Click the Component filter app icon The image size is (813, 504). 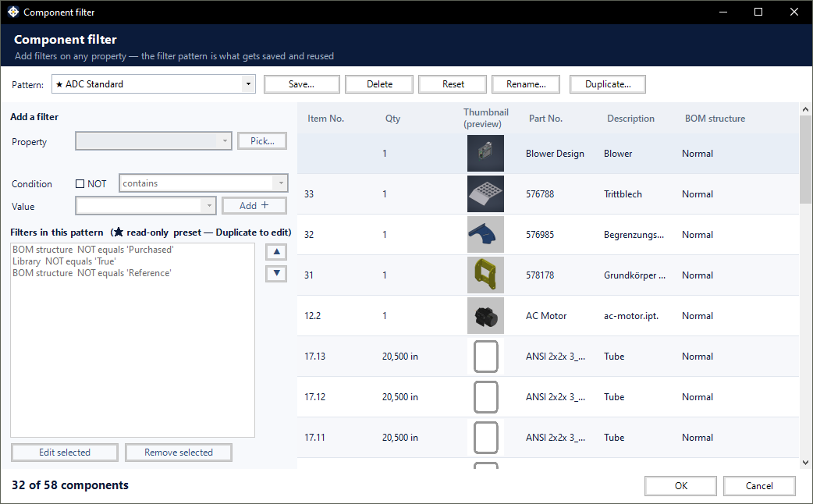pyautogui.click(x=13, y=12)
